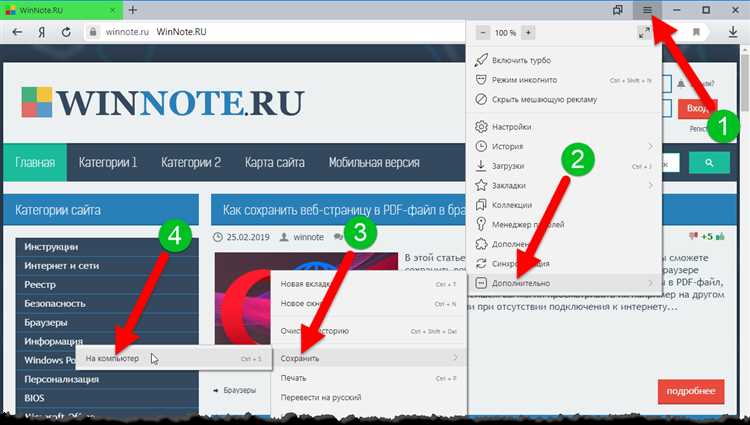
Task: Open 'Инструкции' category link
Action: (x=51, y=247)
